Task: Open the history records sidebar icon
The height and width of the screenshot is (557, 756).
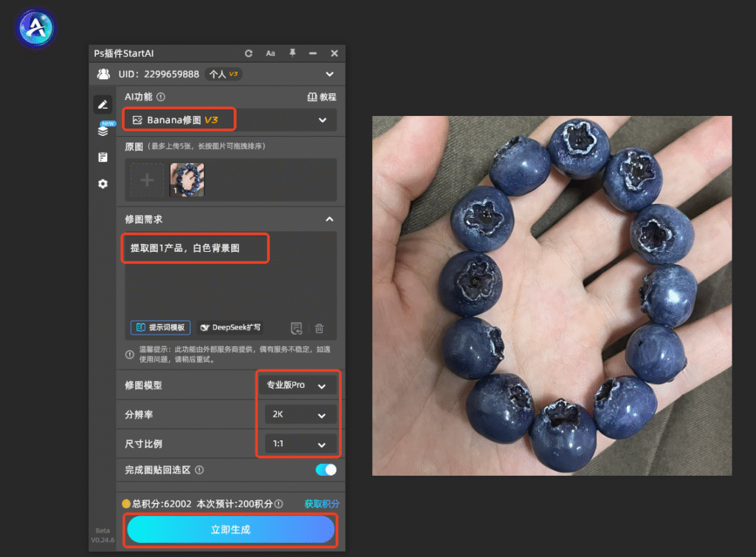Action: 103,157
